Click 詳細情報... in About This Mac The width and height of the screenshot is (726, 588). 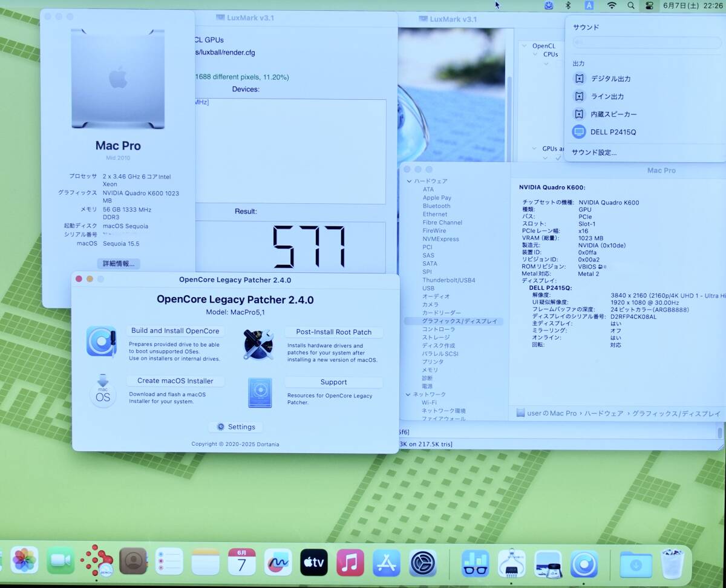pyautogui.click(x=119, y=264)
